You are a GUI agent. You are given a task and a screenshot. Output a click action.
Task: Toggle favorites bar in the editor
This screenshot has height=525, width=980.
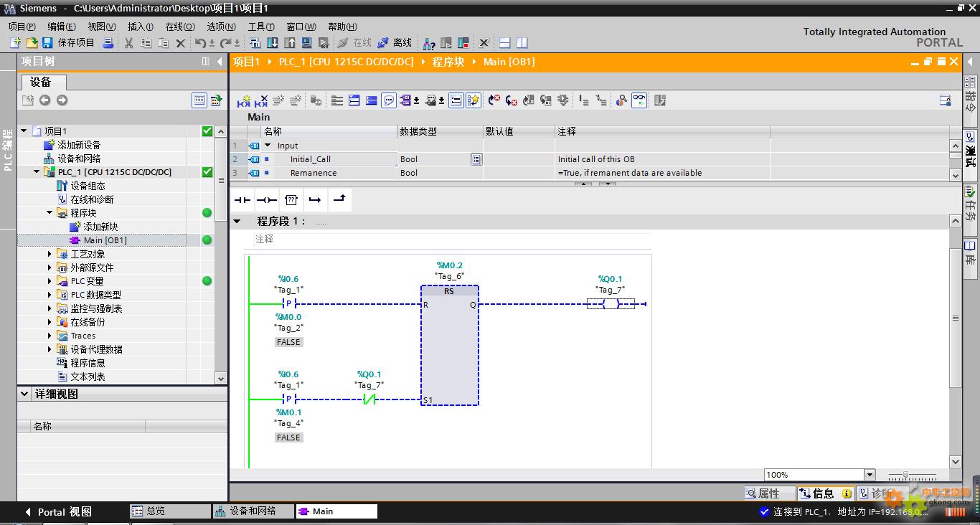tap(473, 100)
